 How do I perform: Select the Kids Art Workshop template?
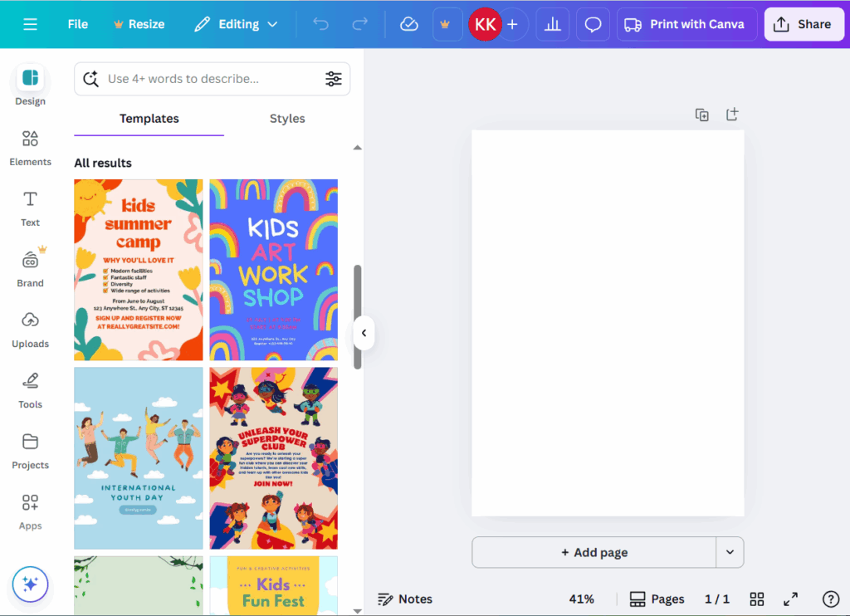pyautogui.click(x=273, y=270)
